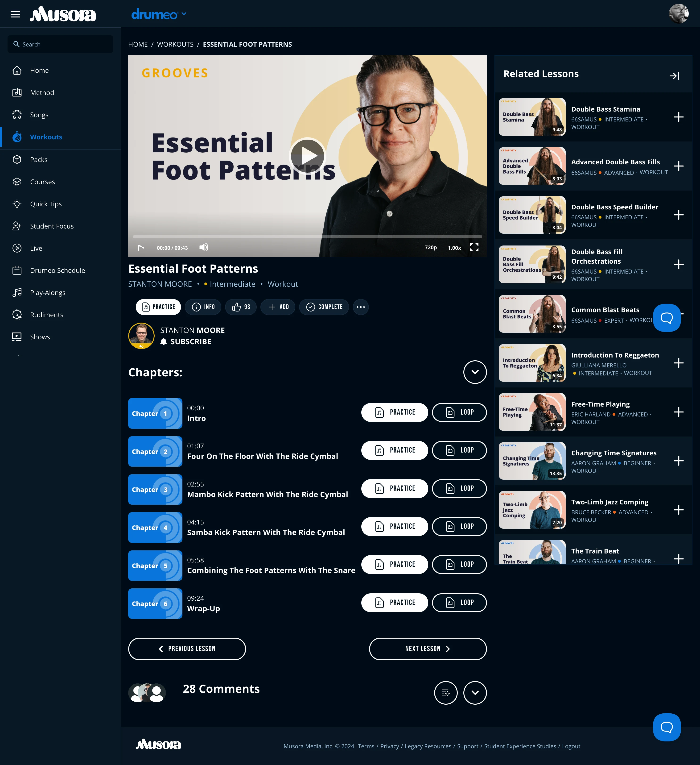This screenshot has height=765, width=700.
Task: Mark lesson as COMPLETE
Action: pos(324,307)
